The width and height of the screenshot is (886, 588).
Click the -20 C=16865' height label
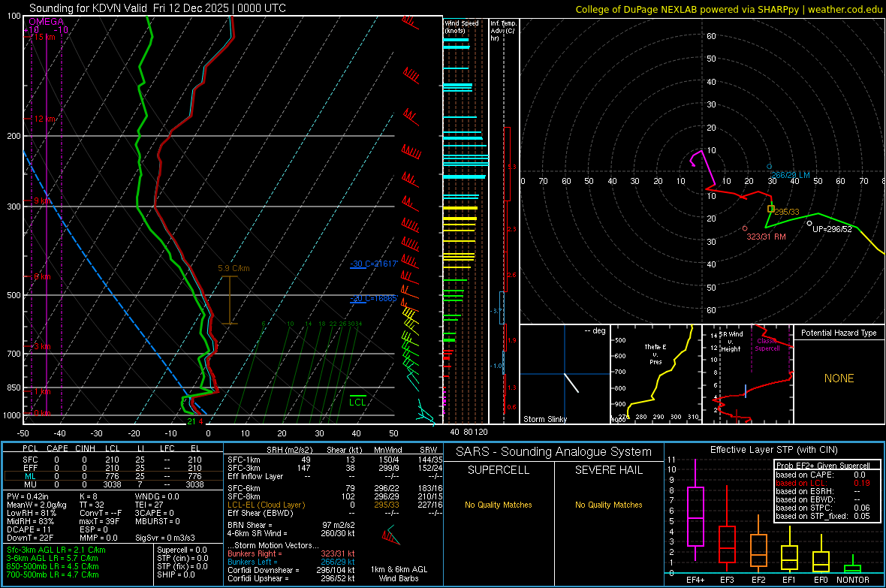click(x=374, y=298)
